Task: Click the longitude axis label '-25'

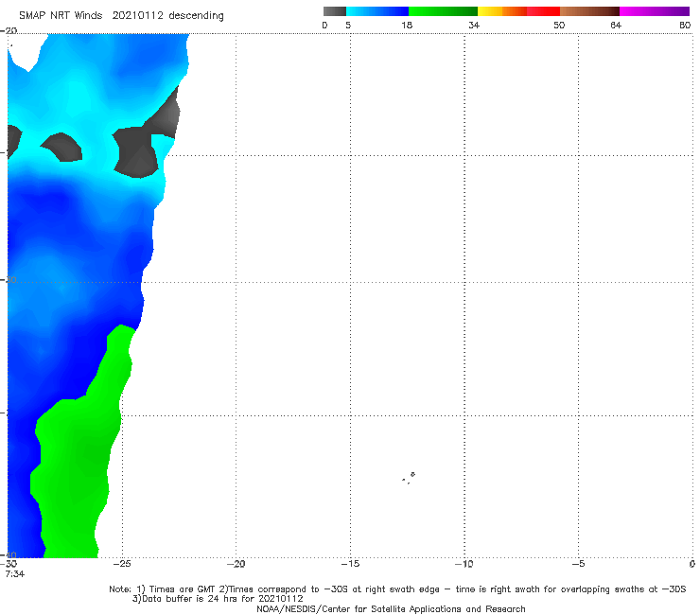Action: tap(122, 564)
